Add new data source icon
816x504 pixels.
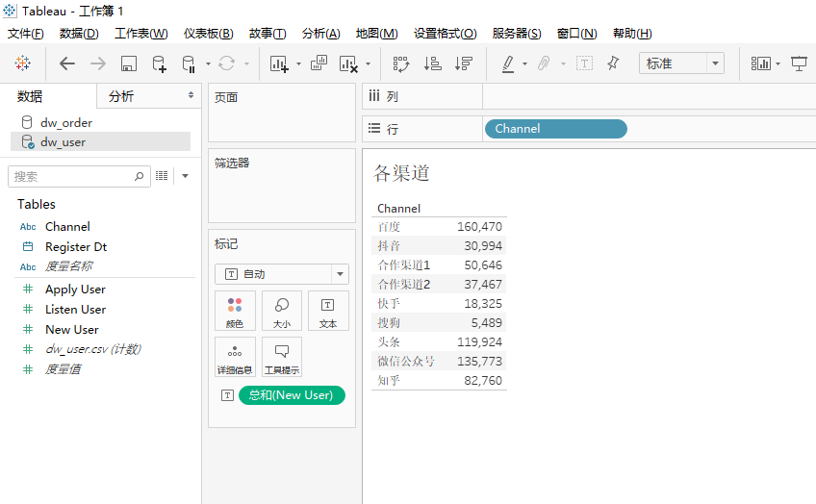tap(159, 63)
